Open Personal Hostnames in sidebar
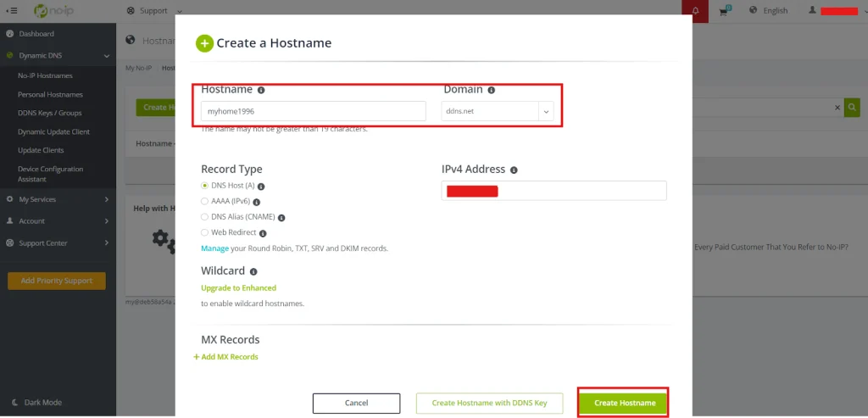Viewport: 868px width, 418px height. point(50,94)
